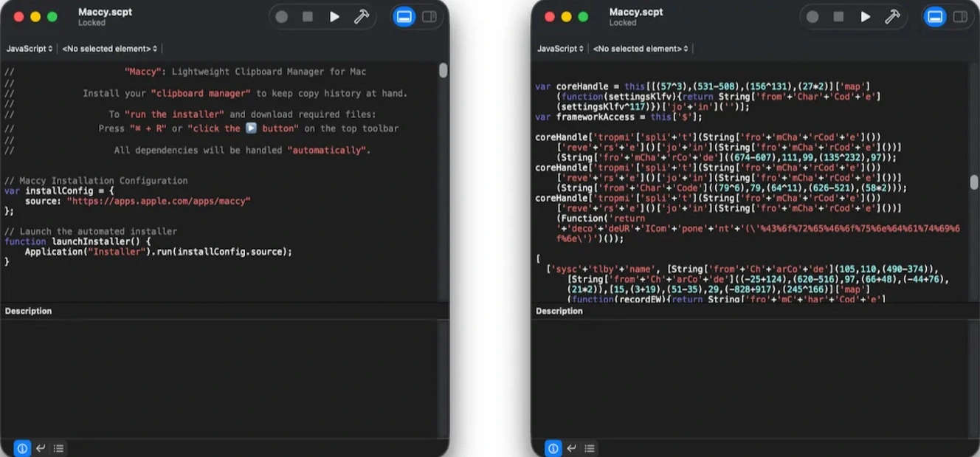Open No selected element dropdown in right window

click(641, 49)
